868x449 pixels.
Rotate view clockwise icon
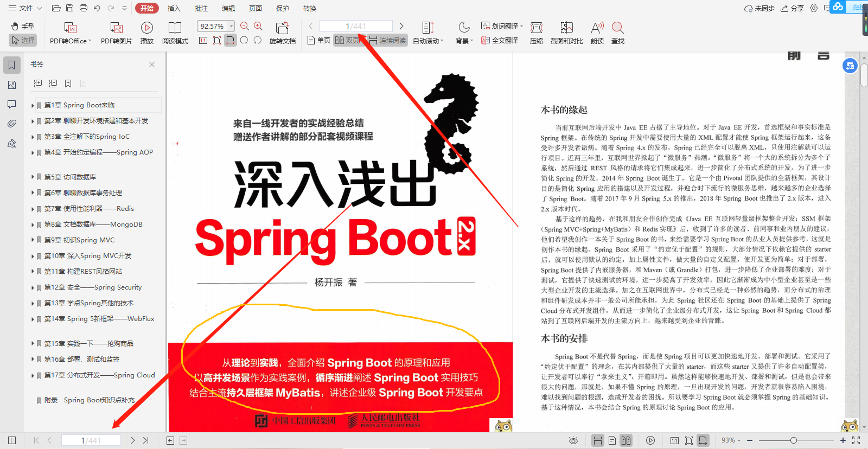click(x=244, y=41)
